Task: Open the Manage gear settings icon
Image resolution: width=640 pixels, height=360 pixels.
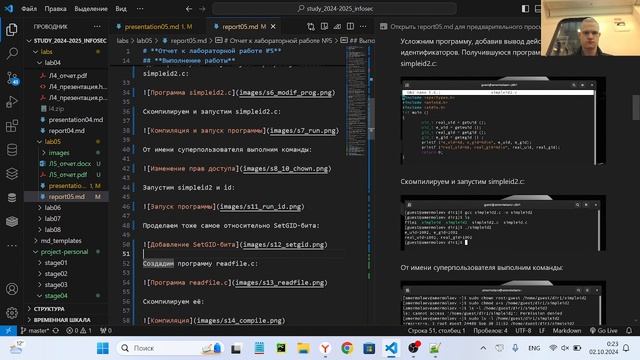Action: [12, 313]
